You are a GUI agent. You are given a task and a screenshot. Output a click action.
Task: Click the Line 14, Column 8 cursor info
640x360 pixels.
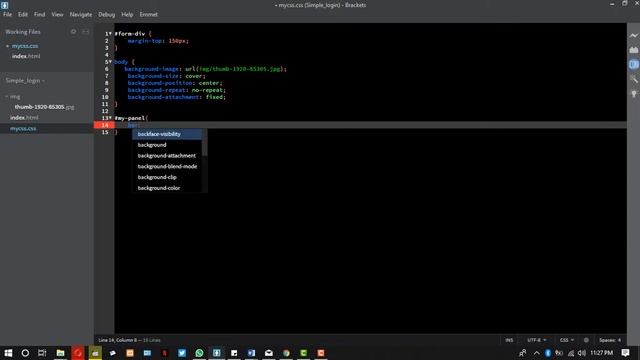(118, 340)
